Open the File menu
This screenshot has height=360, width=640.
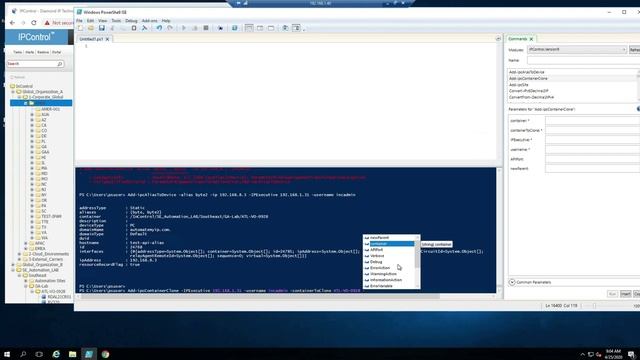[79, 20]
